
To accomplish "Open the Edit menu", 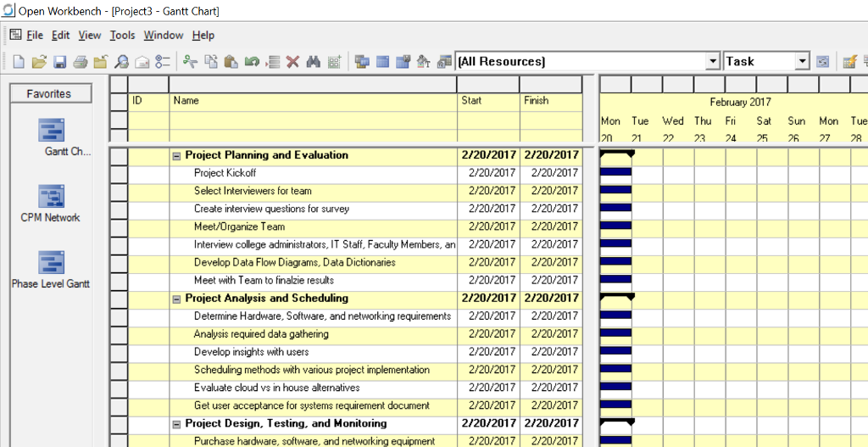I will (60, 35).
